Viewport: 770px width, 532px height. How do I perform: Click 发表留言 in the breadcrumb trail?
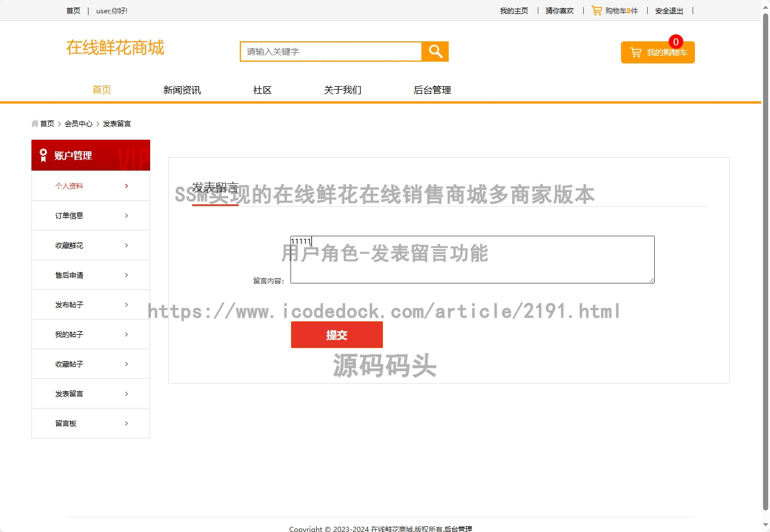click(117, 123)
